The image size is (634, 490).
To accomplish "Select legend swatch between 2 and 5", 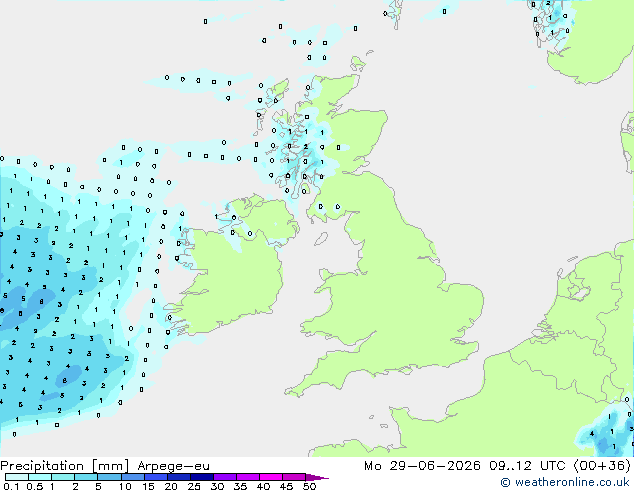I will 86,477.
